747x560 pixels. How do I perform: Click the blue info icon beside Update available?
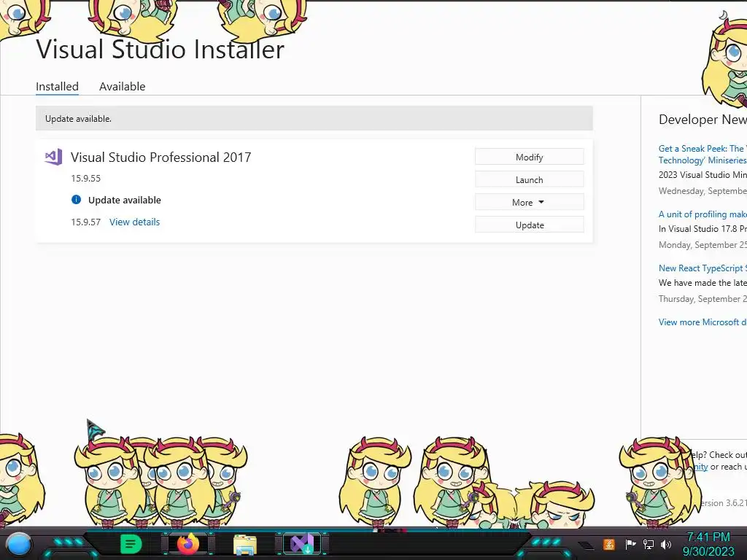76,200
